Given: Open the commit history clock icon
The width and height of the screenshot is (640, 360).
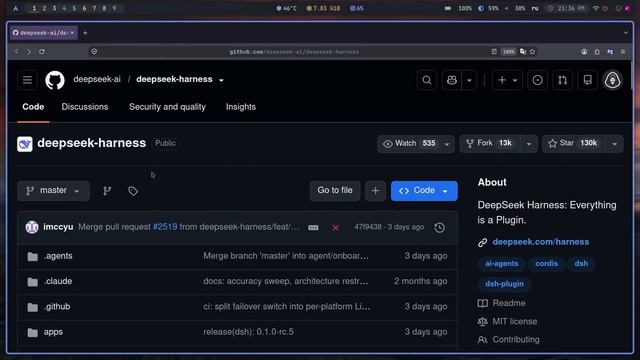Looking at the screenshot, I should [440, 227].
